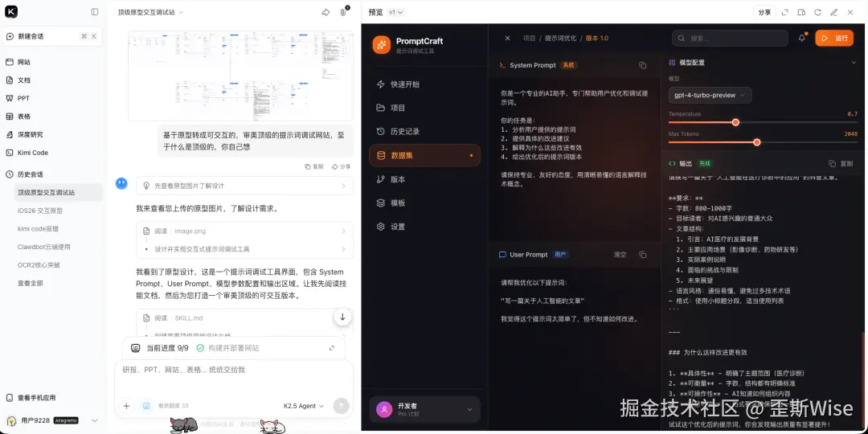Refresh the preview pane

(817, 12)
